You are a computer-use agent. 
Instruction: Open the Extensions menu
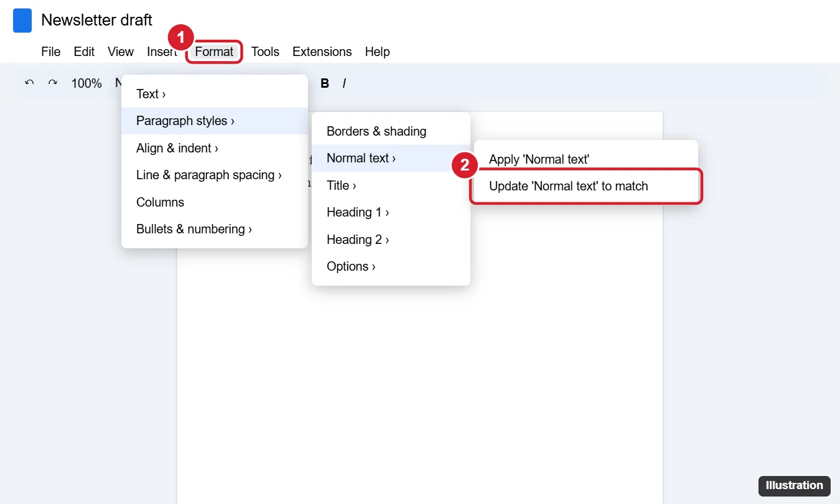322,52
